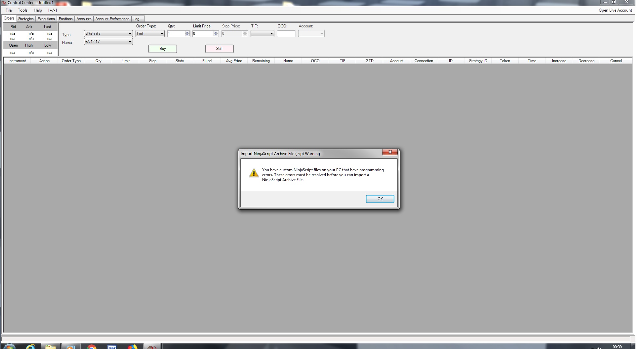This screenshot has height=349, width=644.
Task: Click the Windows Start button
Action: pyautogui.click(x=9, y=347)
